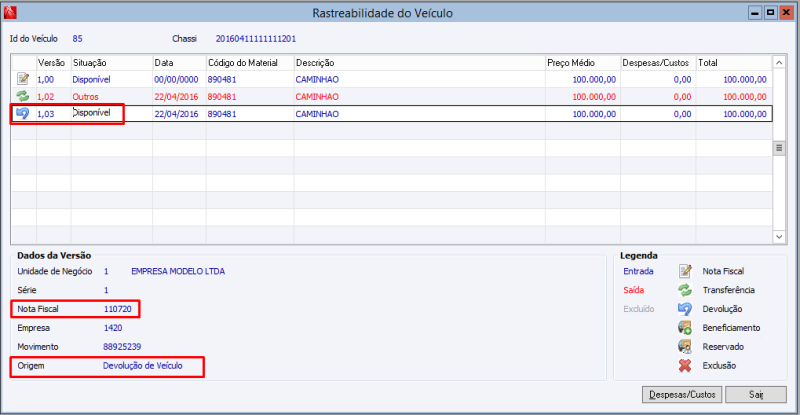This screenshot has width=800, height=415.
Task: Click the Situação column header
Action: 112,63
